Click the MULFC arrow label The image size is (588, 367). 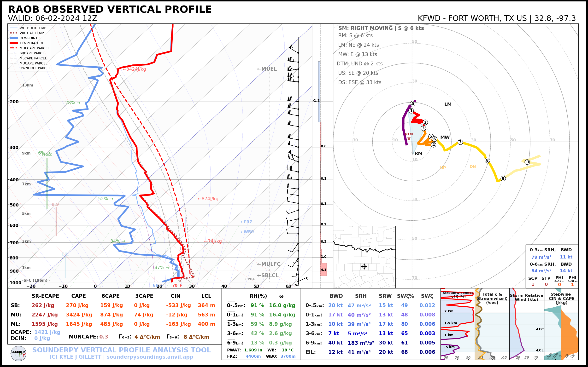pos(269,264)
